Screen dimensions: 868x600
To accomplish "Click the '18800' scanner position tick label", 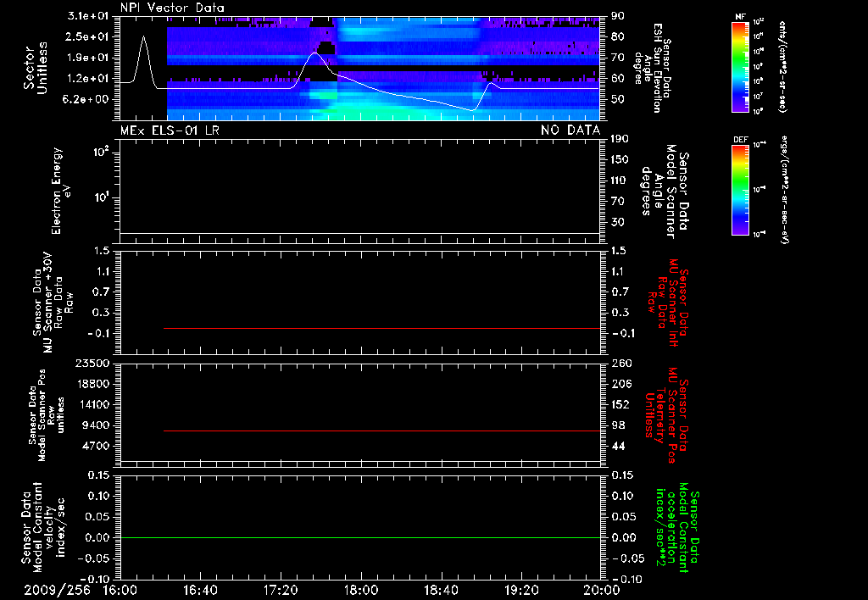I will (x=92, y=384).
